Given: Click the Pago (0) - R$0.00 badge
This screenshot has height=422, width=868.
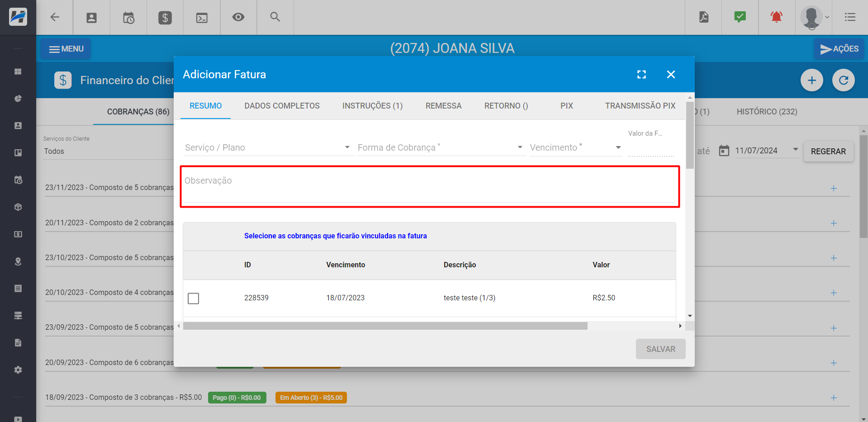Looking at the screenshot, I should pos(237,398).
